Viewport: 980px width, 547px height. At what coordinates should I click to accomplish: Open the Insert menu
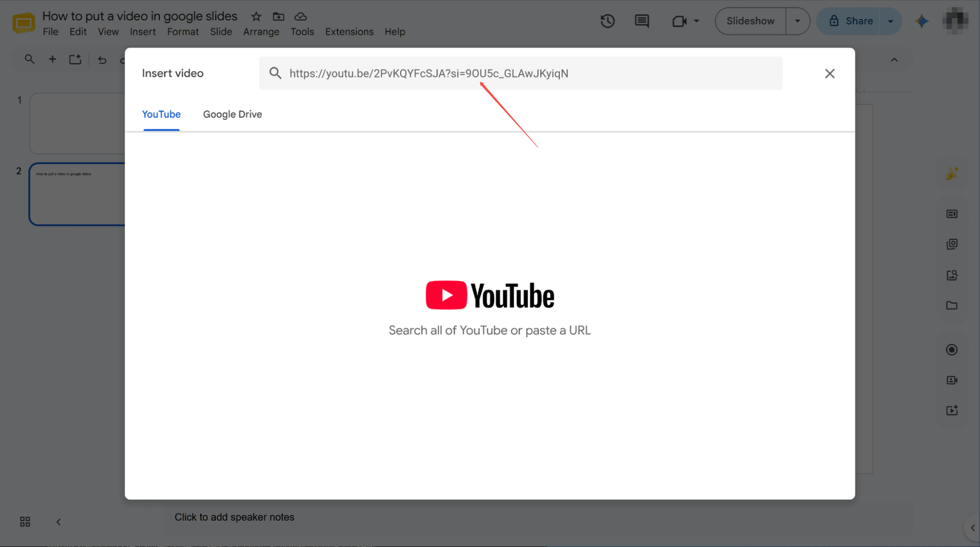click(x=143, y=32)
